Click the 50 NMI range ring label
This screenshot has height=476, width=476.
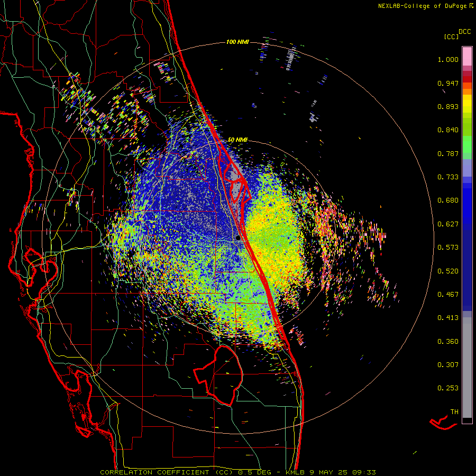pos(237,140)
